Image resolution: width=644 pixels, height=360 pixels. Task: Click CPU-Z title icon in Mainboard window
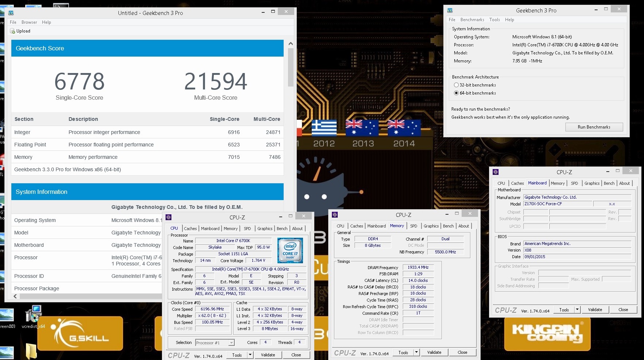(x=496, y=172)
